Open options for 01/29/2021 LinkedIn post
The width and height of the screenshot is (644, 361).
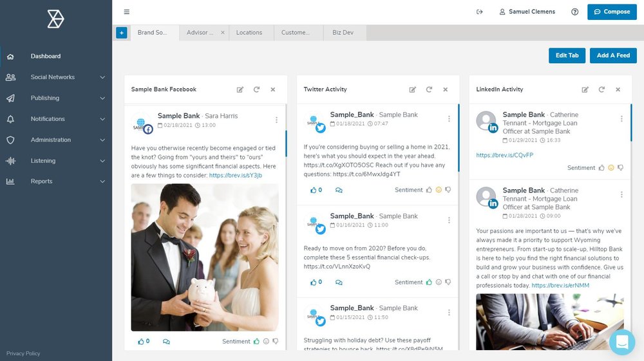pos(621,118)
